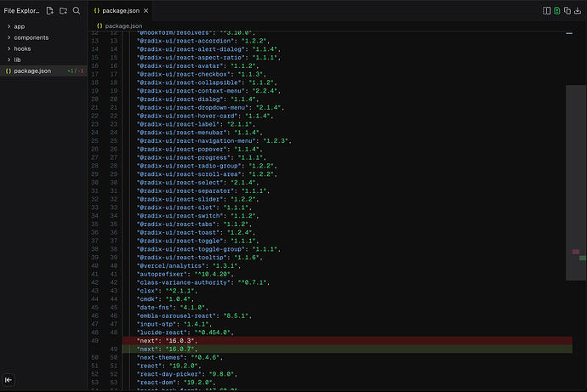587x392 pixels.
Task: Click the "@radix-ui/react-hover-card" line
Action: click(205, 116)
